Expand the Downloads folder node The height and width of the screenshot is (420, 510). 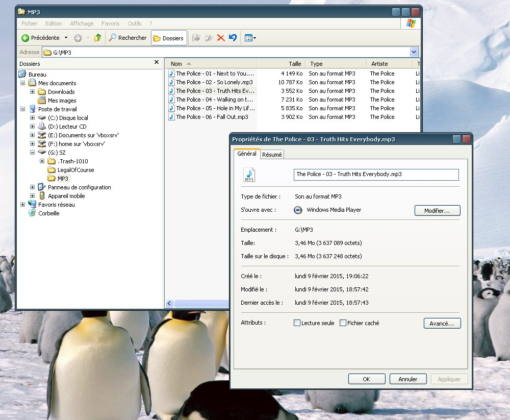(32, 92)
